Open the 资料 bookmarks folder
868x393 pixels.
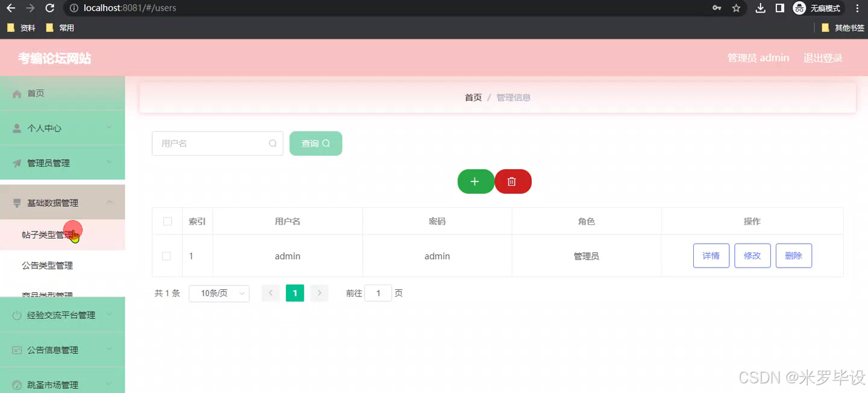click(x=21, y=28)
